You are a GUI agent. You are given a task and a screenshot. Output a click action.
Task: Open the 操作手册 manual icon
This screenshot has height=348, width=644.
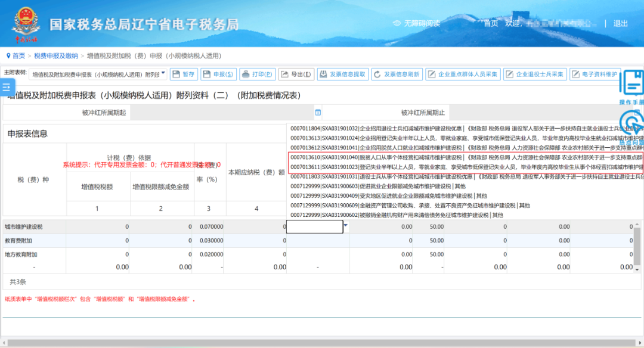pyautogui.click(x=631, y=88)
